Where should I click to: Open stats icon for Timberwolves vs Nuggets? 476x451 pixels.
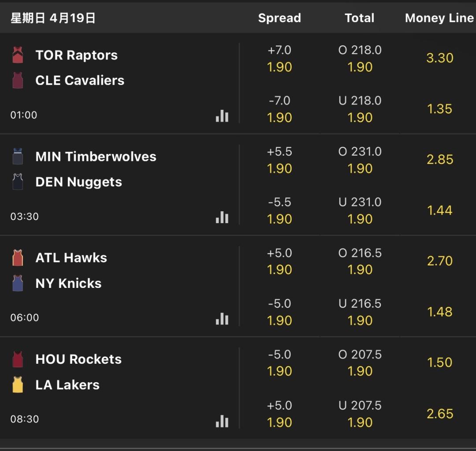click(x=222, y=217)
